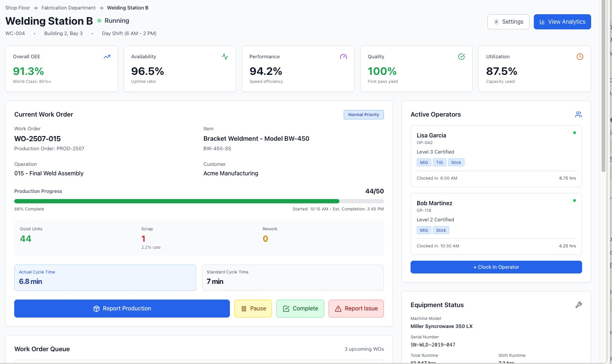The height and width of the screenshot is (364, 612).
Task: Click Lisa Garcia's green online status dot
Action: pos(575,133)
